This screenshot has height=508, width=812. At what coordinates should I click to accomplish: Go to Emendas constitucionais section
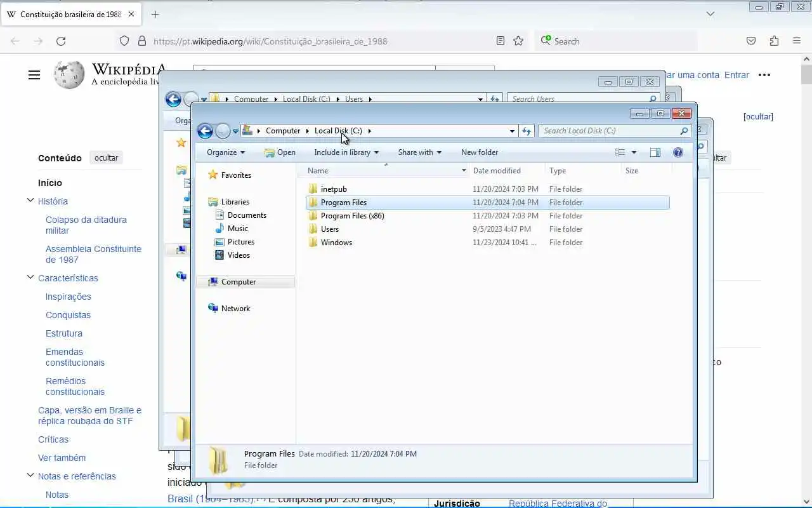tap(75, 357)
